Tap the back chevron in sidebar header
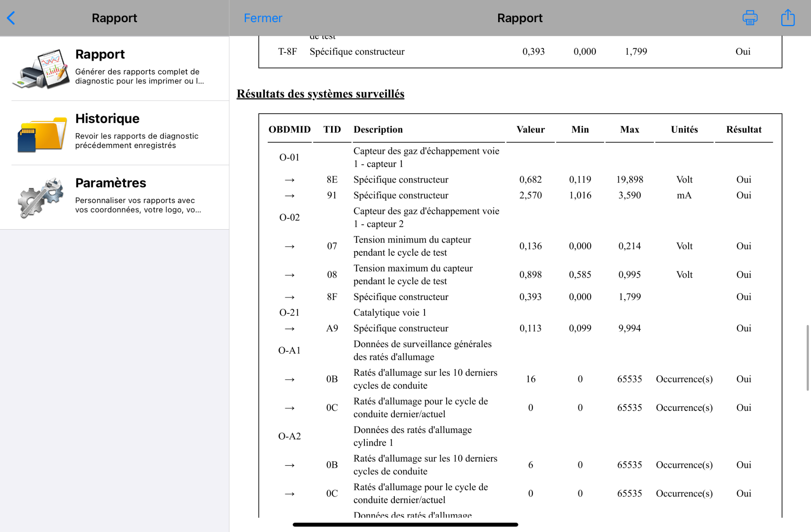Viewport: 811px width, 532px height. (x=11, y=18)
